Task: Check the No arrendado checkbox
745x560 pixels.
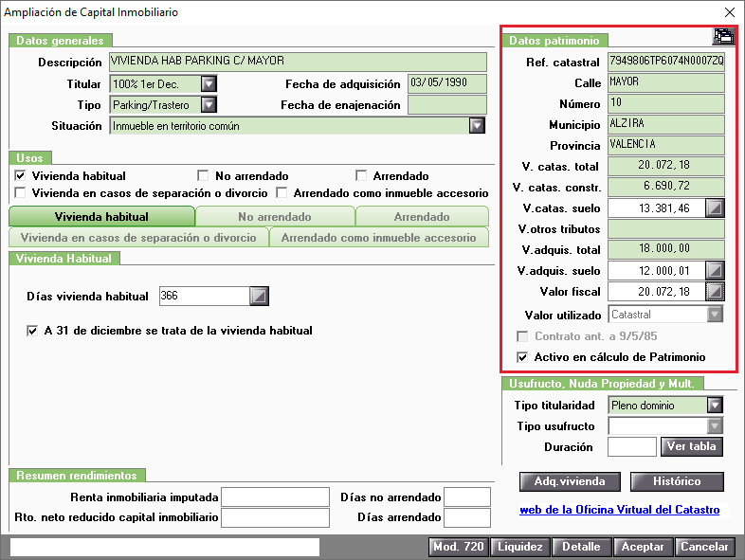Action: (203, 175)
